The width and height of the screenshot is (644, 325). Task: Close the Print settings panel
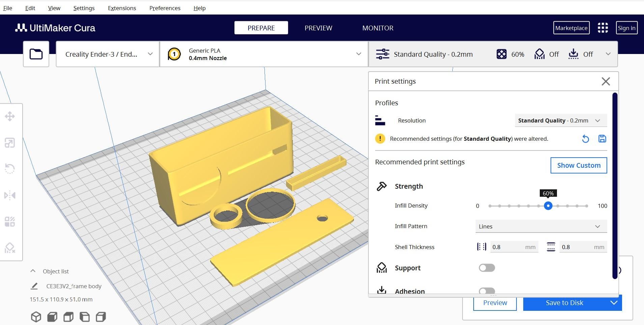click(x=606, y=81)
